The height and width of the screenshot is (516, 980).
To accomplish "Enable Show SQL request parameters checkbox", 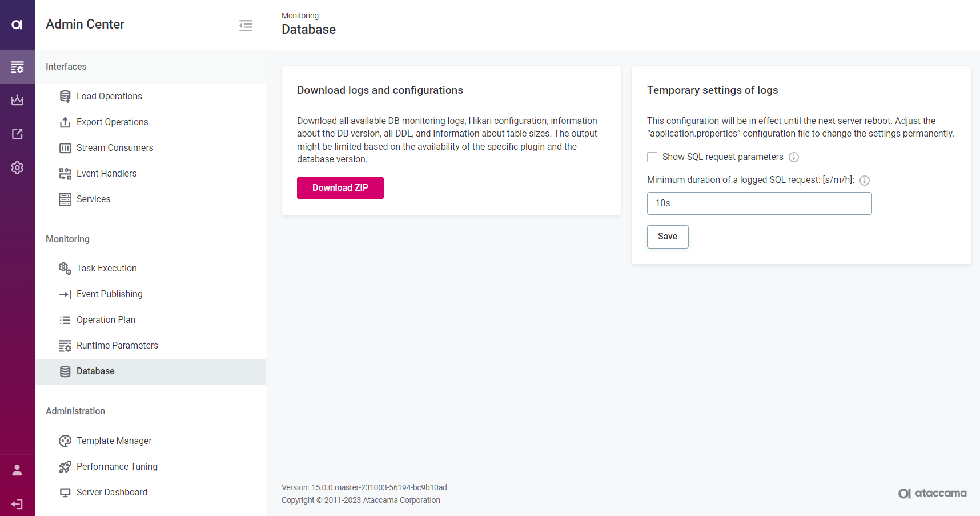I will tap(652, 157).
